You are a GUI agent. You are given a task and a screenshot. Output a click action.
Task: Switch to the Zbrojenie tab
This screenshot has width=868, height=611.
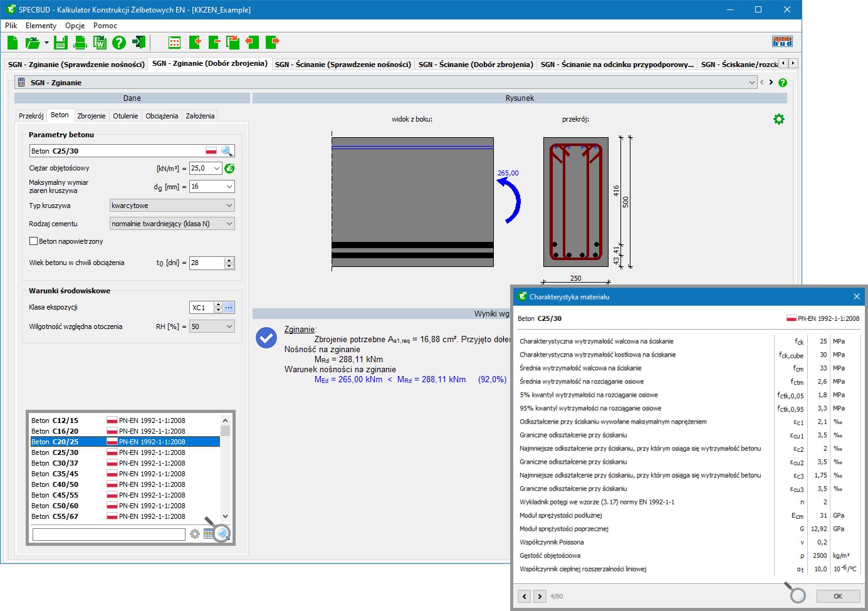pos(92,116)
